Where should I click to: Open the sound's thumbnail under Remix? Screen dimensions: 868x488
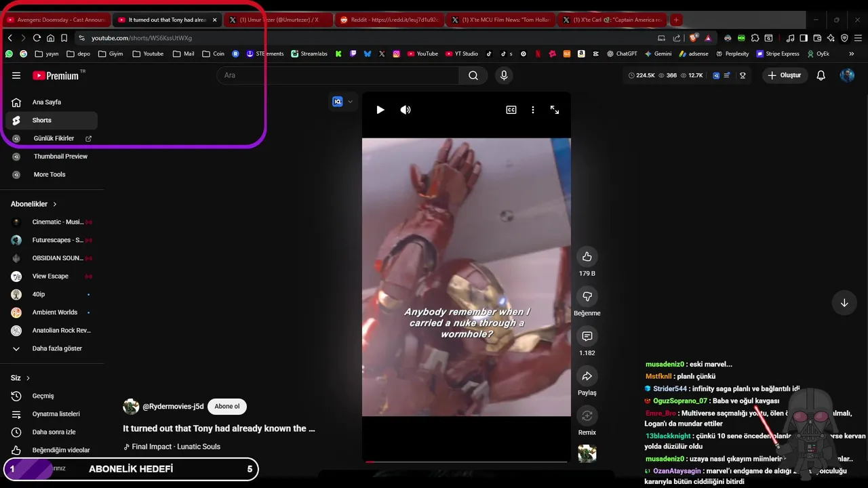click(x=587, y=453)
